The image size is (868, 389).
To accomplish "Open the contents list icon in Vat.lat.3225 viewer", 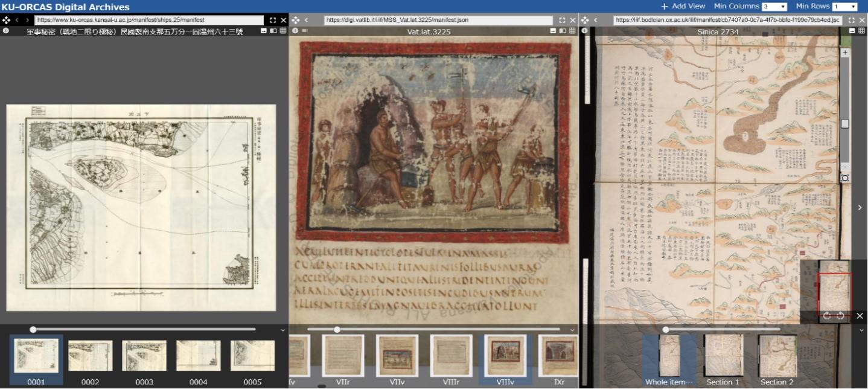I will (x=305, y=31).
